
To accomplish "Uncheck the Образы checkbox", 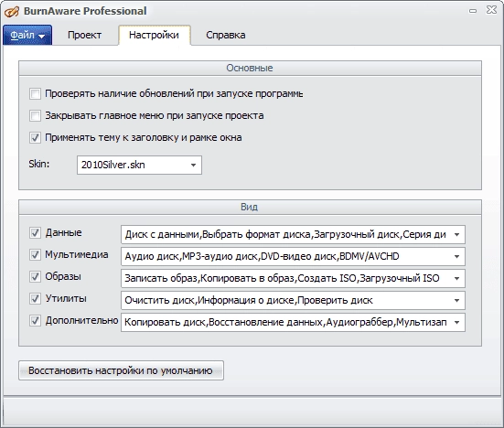I will point(35,277).
